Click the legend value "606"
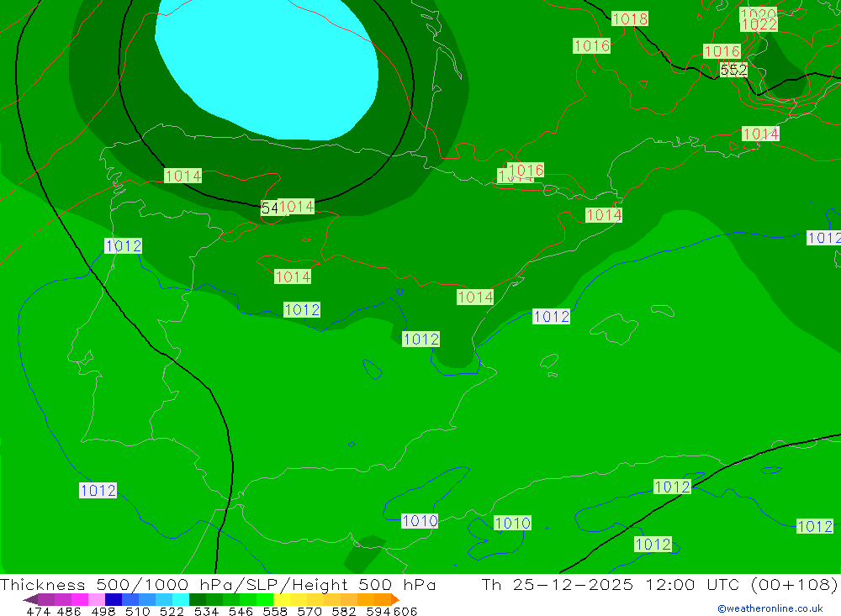This screenshot has height=616, width=841. 405,611
